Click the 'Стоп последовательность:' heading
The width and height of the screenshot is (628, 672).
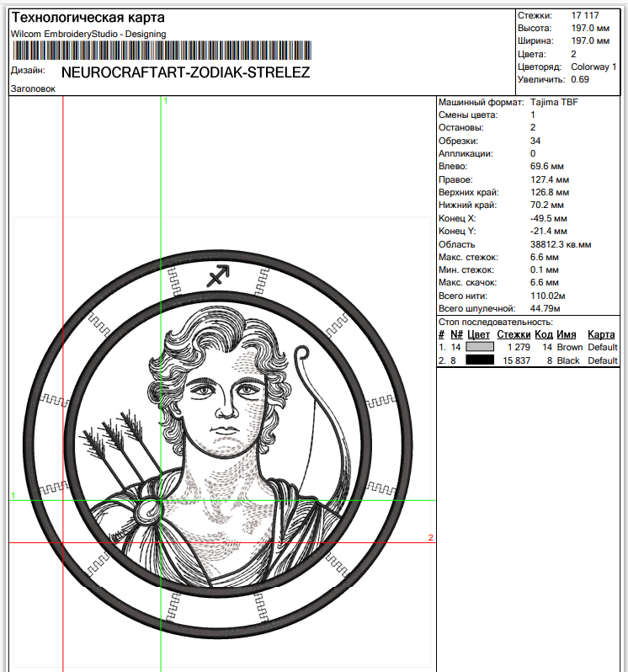(x=496, y=322)
